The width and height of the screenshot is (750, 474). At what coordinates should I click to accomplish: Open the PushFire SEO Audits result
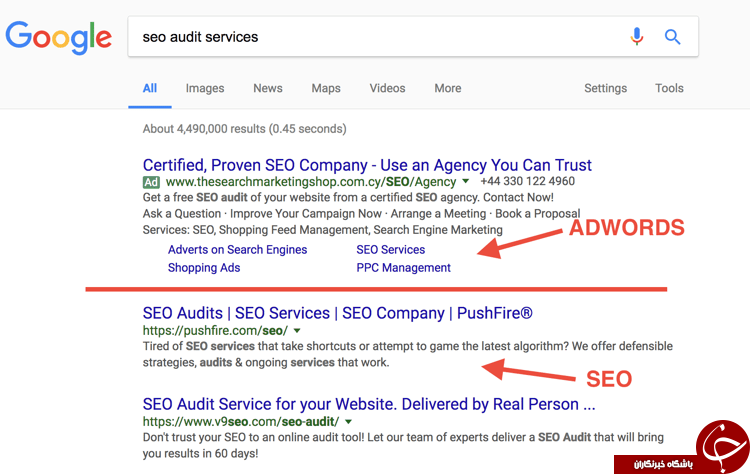[x=337, y=313]
